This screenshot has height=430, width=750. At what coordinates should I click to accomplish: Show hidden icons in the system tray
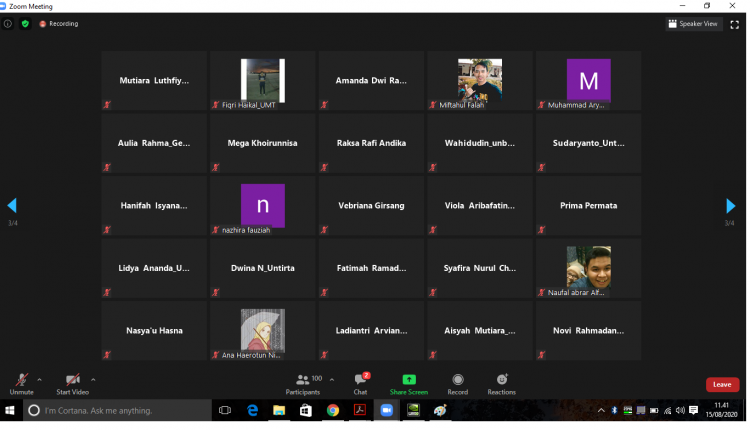[601, 411]
